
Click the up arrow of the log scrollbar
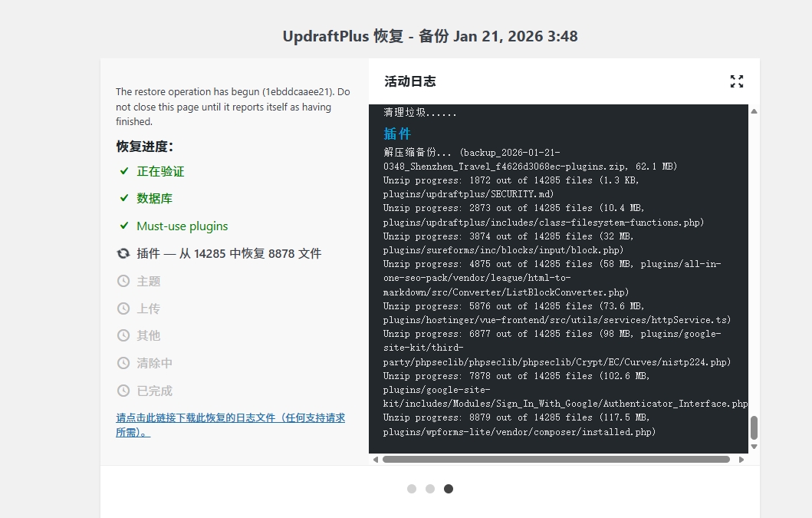pos(754,112)
